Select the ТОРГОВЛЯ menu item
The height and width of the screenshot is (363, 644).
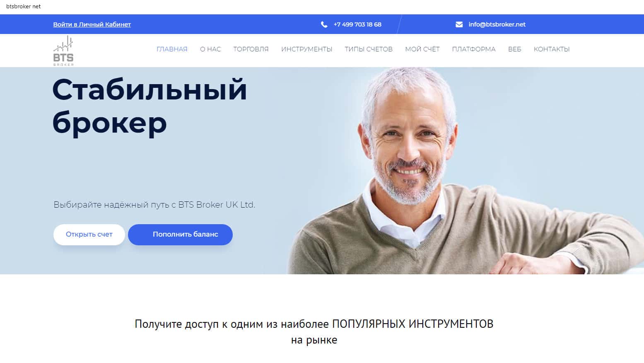[x=251, y=49]
